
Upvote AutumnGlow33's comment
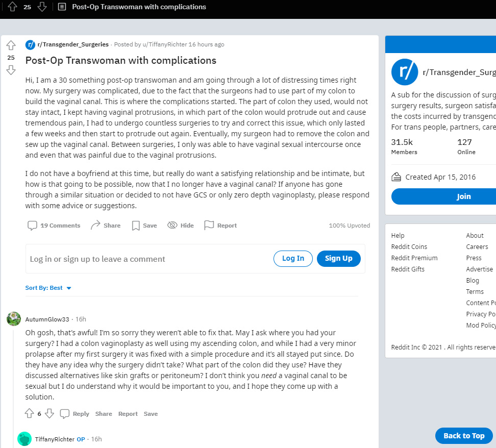(29, 414)
